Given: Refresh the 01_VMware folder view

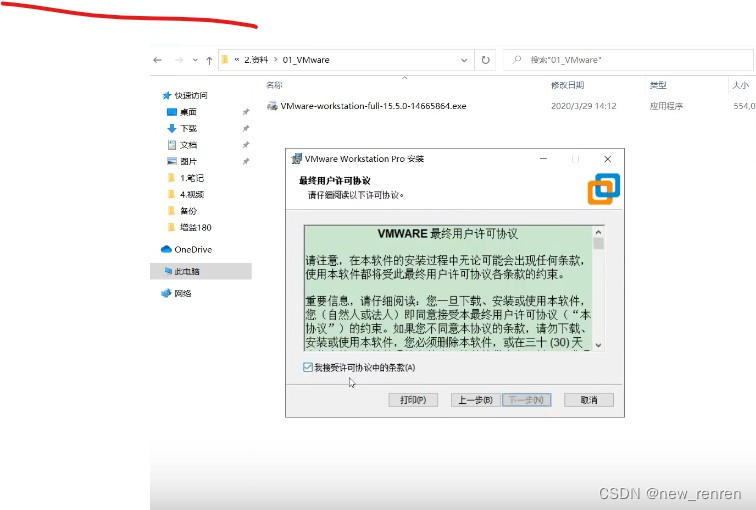Looking at the screenshot, I should click(486, 60).
